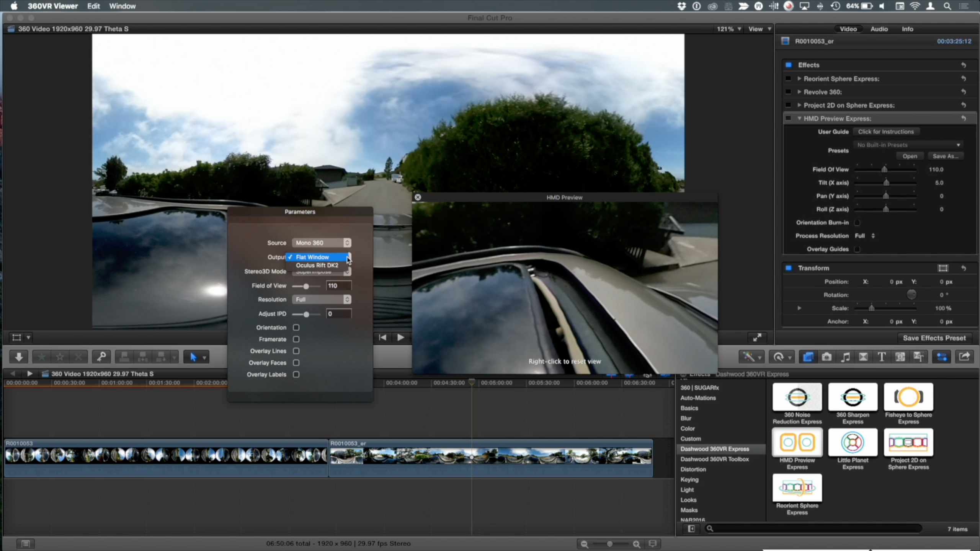Collapse the HMD Preview Express effect
The image size is (980, 551).
pyautogui.click(x=799, y=119)
